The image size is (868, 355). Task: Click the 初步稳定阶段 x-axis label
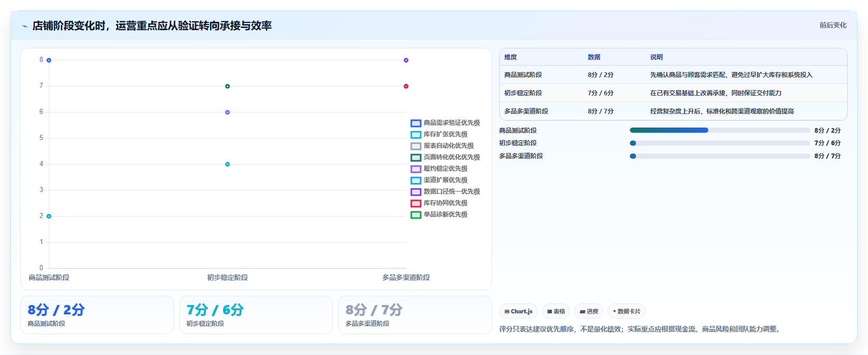point(227,277)
